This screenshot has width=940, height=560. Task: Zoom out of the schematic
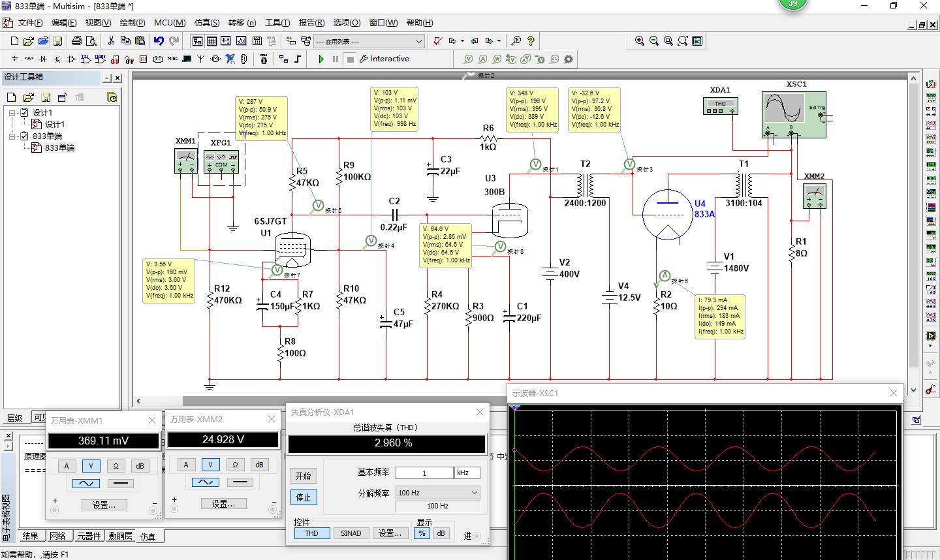(654, 40)
